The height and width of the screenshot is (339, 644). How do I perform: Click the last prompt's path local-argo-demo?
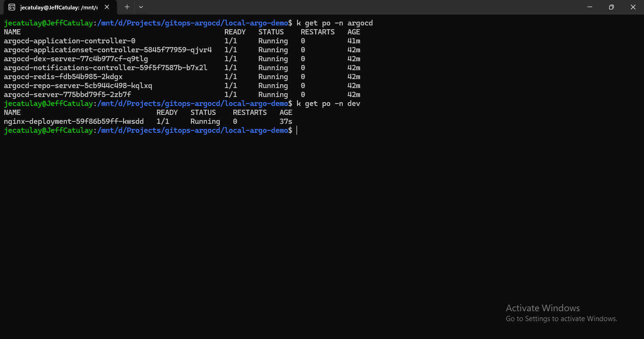tap(256, 130)
